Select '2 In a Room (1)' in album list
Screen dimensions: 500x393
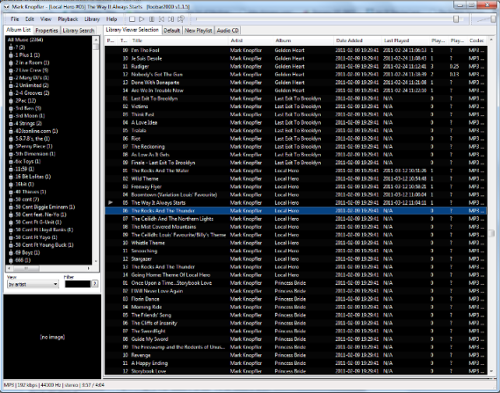point(32,63)
